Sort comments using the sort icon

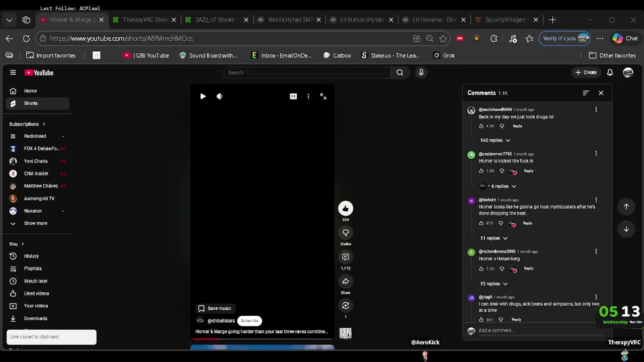(586, 93)
